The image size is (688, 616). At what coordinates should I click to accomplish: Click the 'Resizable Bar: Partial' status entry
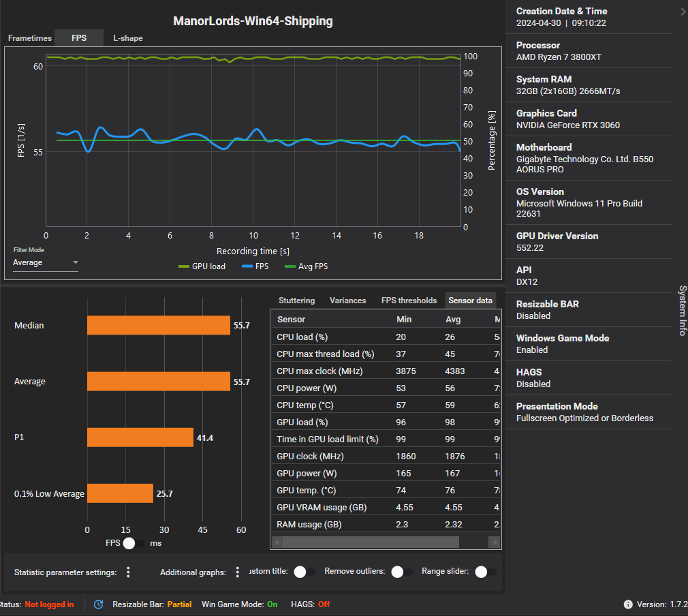pyautogui.click(x=152, y=604)
